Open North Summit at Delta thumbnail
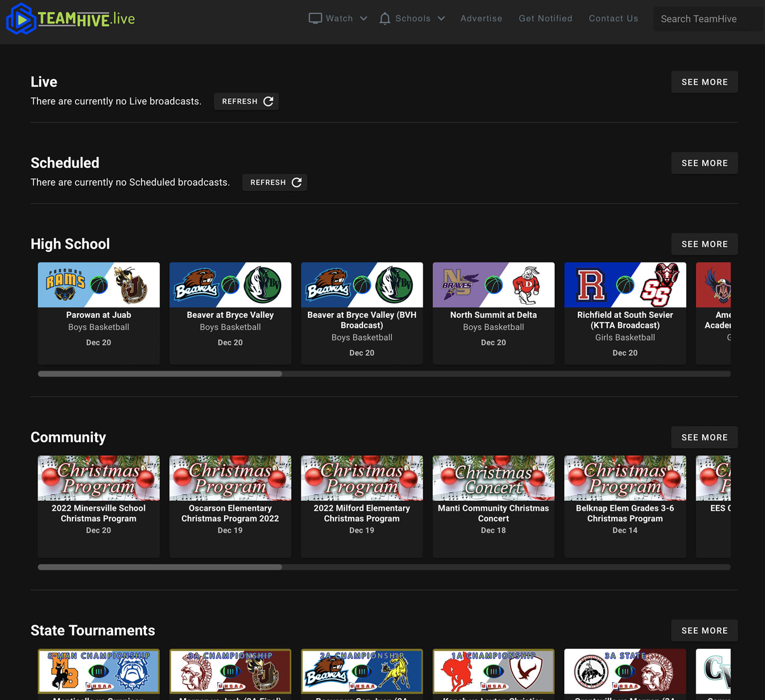Image resolution: width=765 pixels, height=700 pixels. 493,285
